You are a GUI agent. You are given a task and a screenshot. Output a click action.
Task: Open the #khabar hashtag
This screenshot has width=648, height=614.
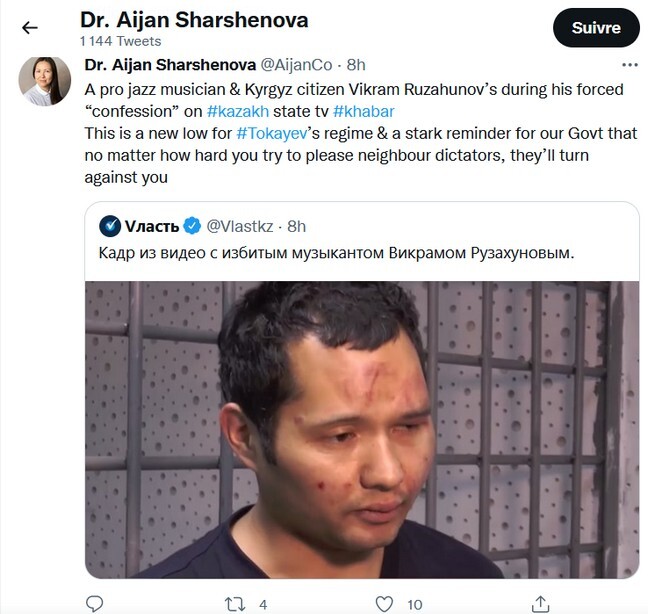[x=364, y=111]
